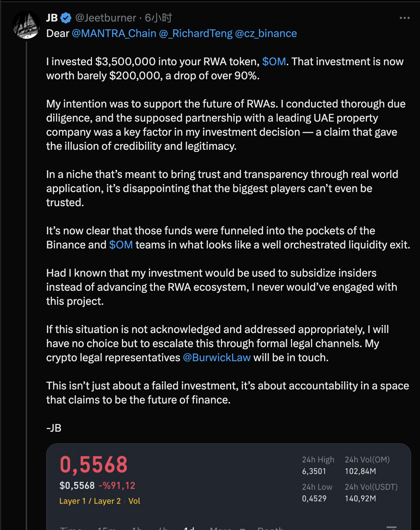This screenshot has height=530, width=420.
Task: Click the tweet paragraph about formal legal channels
Action: coord(217,344)
